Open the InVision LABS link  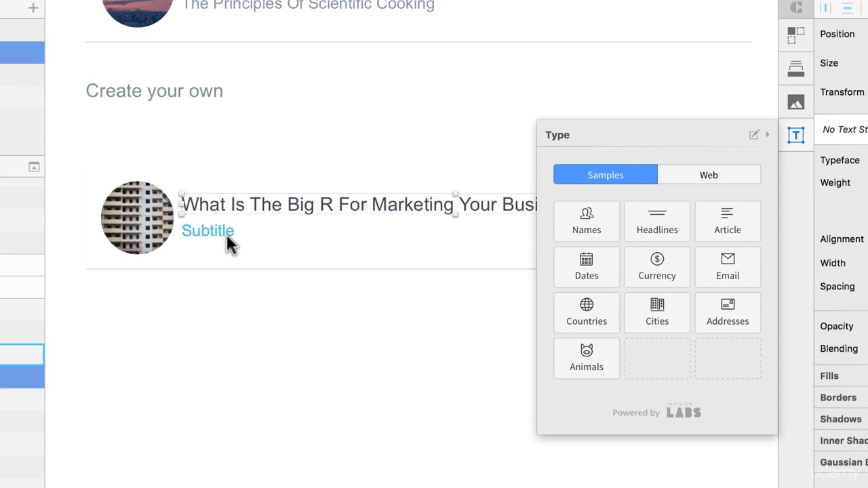(x=683, y=411)
